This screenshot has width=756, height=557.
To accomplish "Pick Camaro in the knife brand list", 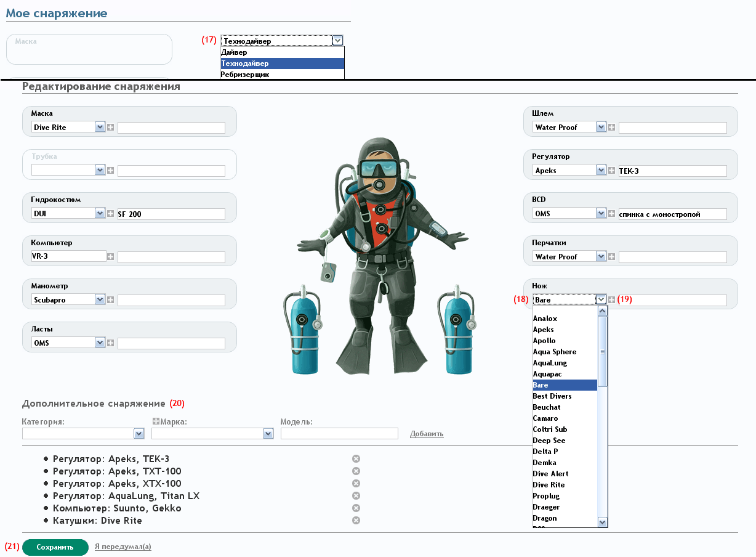I will (x=565, y=418).
